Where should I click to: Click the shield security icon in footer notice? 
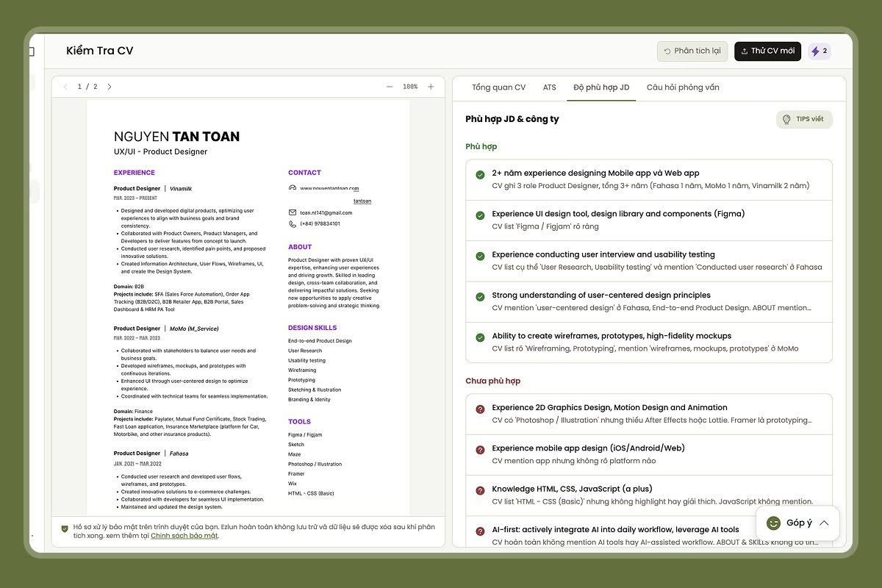(x=65, y=528)
